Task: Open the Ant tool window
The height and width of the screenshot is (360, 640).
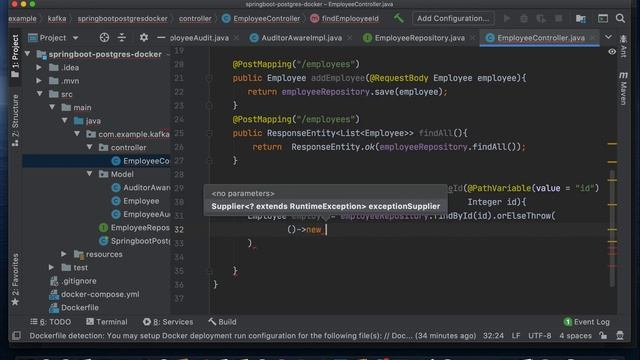Action: pos(623,47)
